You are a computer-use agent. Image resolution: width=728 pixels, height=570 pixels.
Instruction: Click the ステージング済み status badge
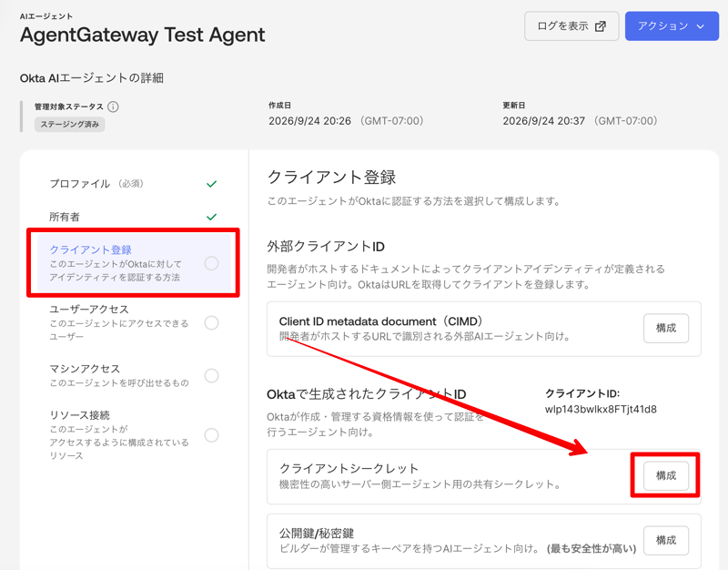coord(70,125)
